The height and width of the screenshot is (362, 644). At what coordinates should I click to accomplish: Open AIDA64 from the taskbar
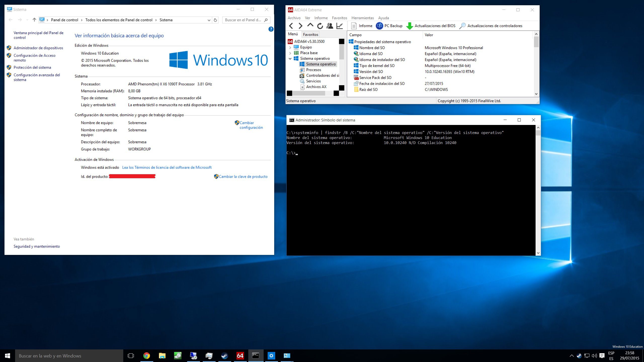pyautogui.click(x=240, y=355)
